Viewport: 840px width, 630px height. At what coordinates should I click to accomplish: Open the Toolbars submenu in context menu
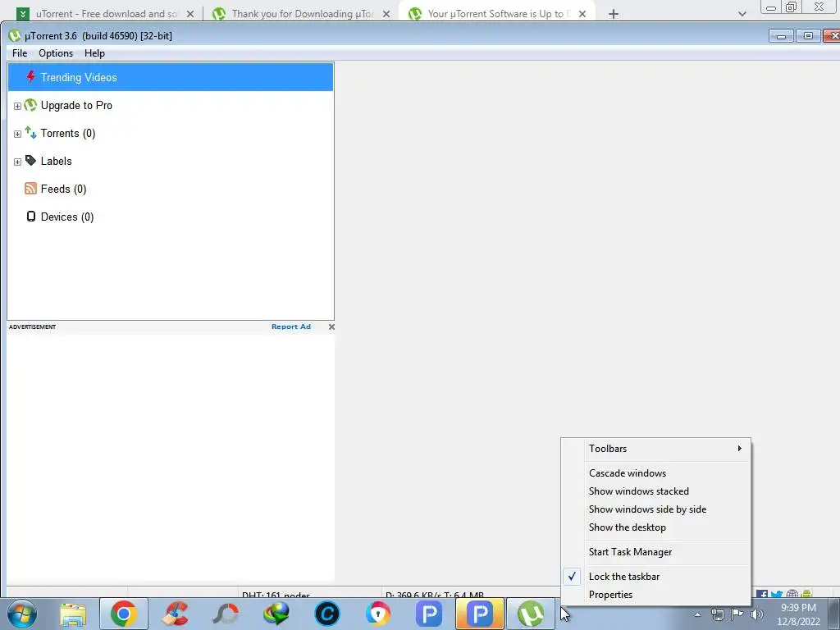coord(655,449)
